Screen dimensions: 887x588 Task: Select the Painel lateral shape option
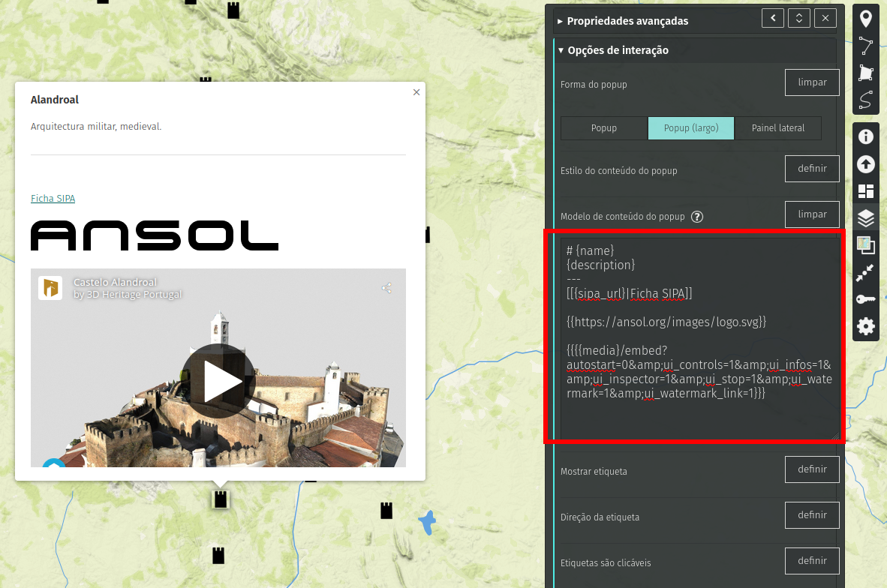(x=778, y=128)
